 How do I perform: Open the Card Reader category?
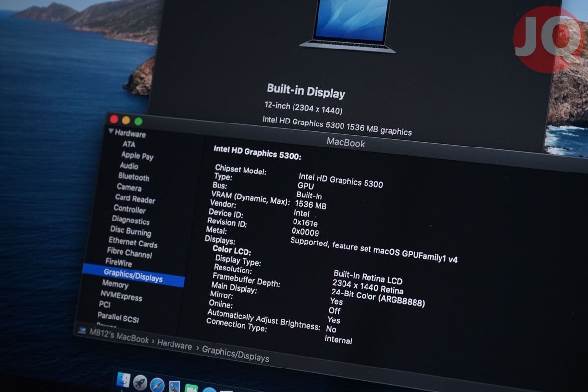(135, 199)
